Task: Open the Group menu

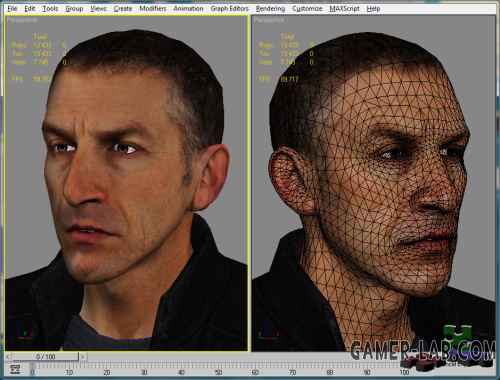Action: coord(74,8)
